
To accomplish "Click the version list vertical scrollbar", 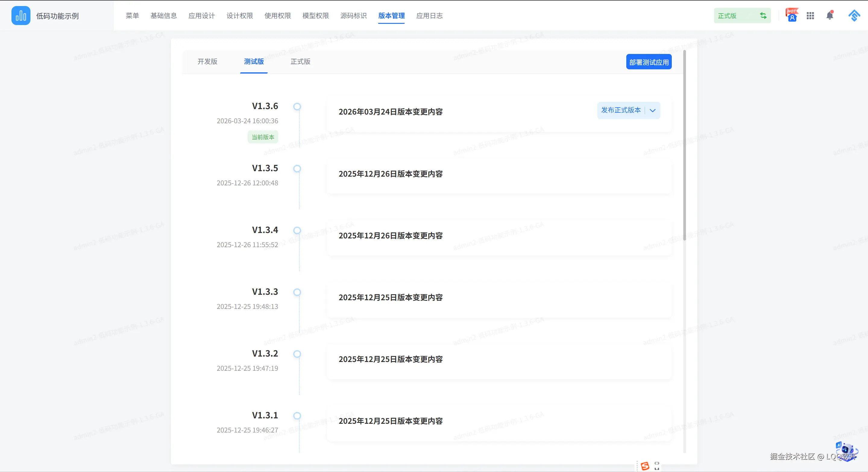I will [684, 145].
